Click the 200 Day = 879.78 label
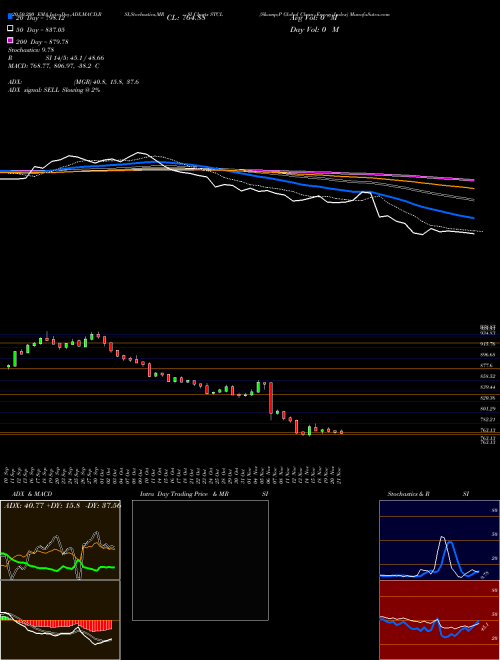 tap(42, 42)
